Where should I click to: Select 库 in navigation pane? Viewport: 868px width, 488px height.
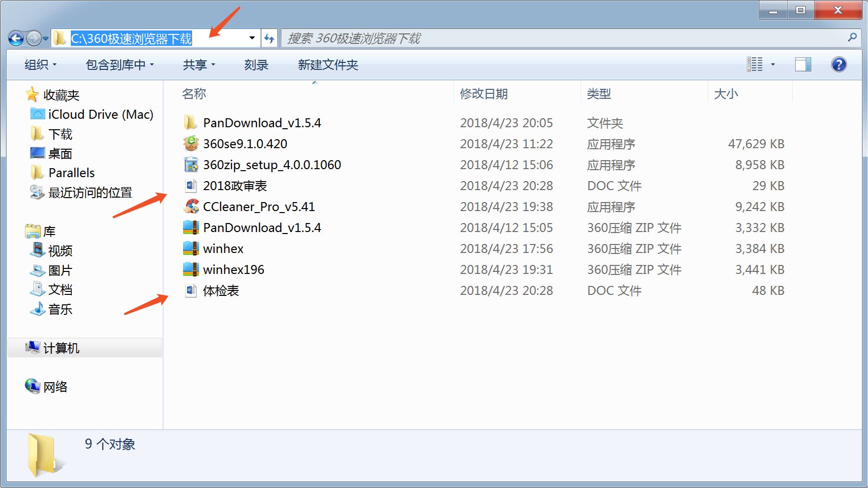click(x=49, y=232)
